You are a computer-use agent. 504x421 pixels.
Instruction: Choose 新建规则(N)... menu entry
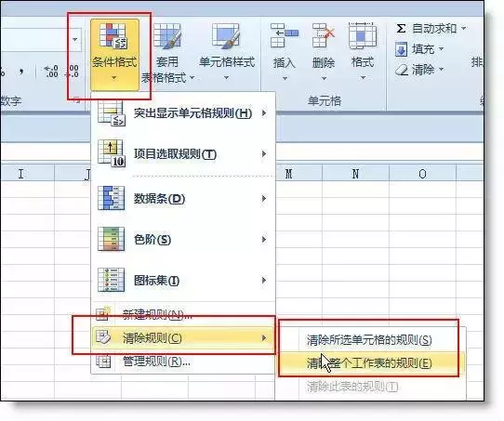183,314
